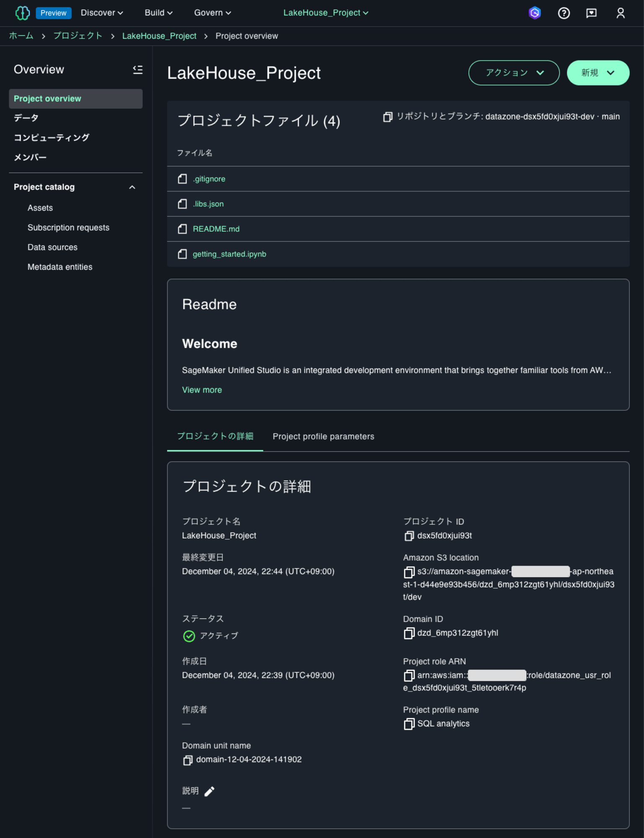Click the 'アクティブ' status text

219,636
